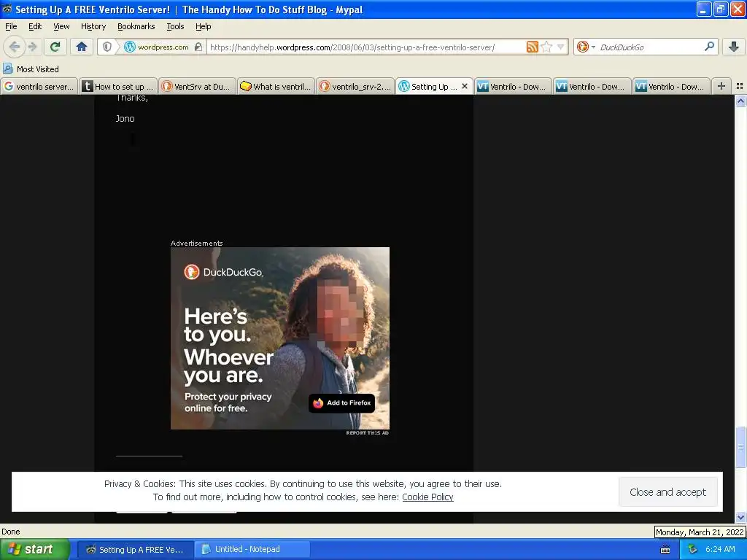The width and height of the screenshot is (747, 560).
Task: Bookmark this page with the star icon
Action: click(x=547, y=47)
